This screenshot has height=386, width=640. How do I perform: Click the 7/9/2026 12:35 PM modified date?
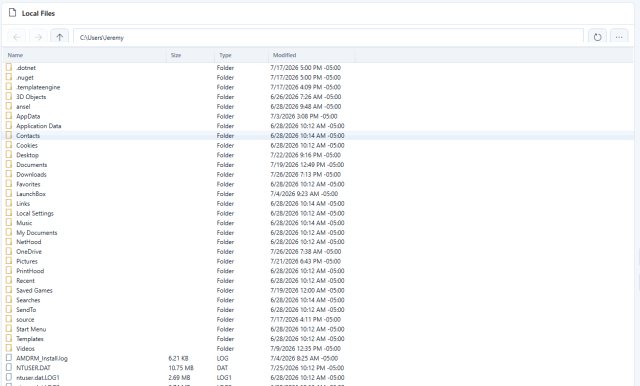306,348
